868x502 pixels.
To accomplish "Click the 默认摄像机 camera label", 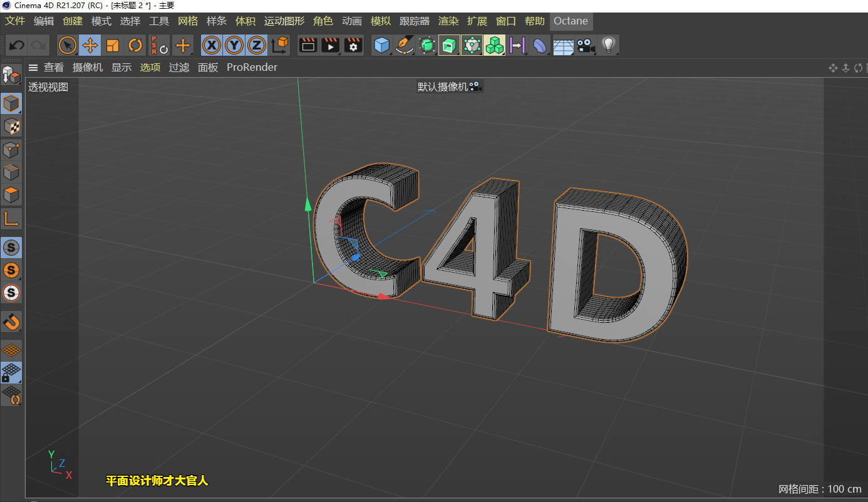I will [x=449, y=87].
